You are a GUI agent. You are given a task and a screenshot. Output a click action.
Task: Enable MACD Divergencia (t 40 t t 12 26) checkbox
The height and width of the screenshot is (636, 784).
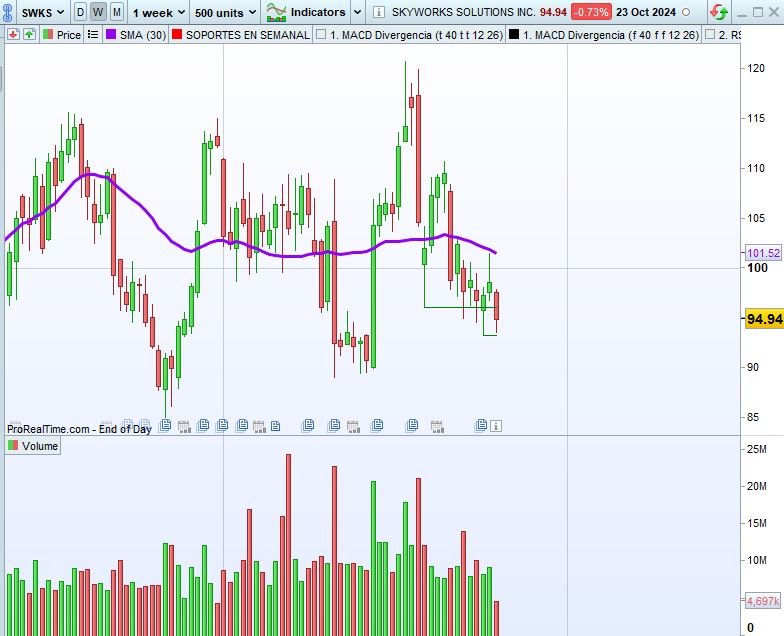(321, 34)
